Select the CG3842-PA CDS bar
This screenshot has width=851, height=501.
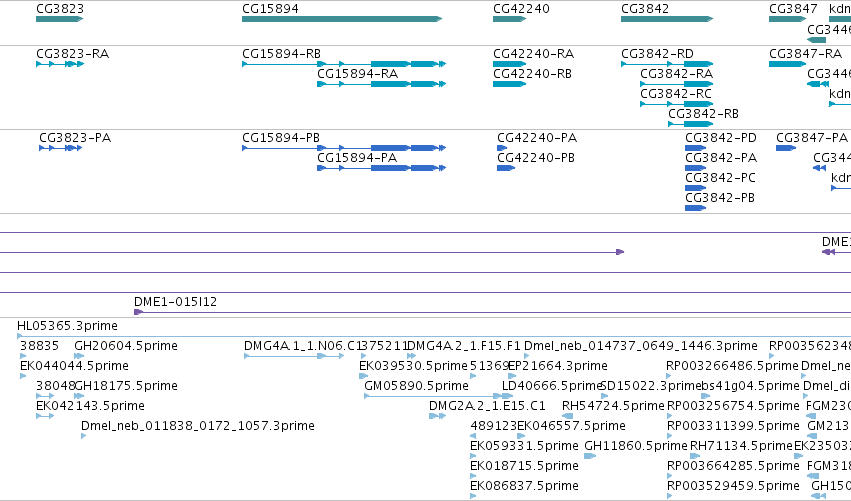click(696, 168)
